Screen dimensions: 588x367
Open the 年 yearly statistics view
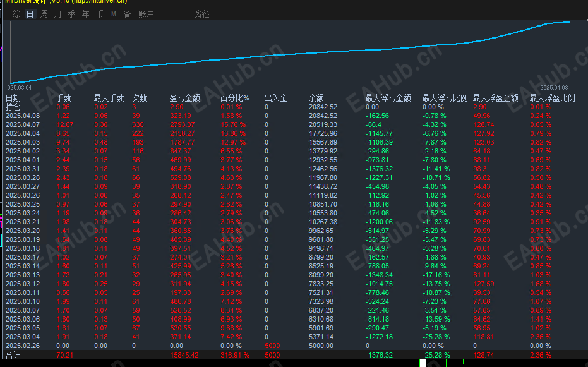coord(84,14)
